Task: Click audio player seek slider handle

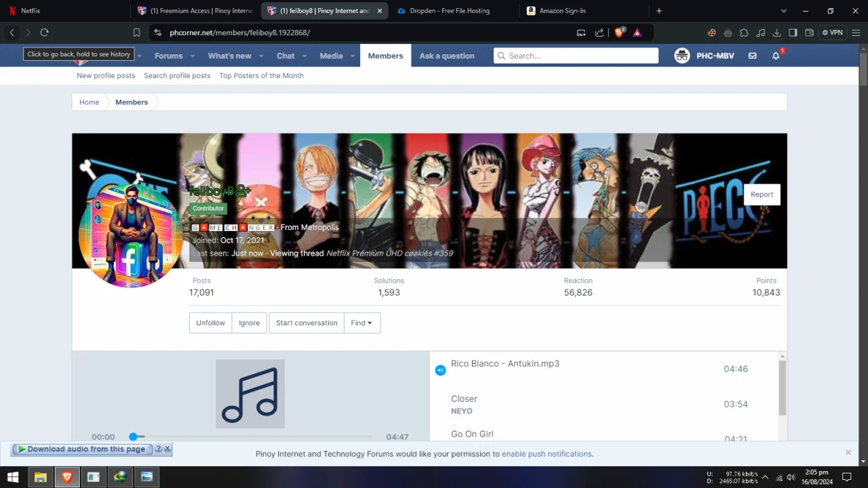Action: [134, 436]
